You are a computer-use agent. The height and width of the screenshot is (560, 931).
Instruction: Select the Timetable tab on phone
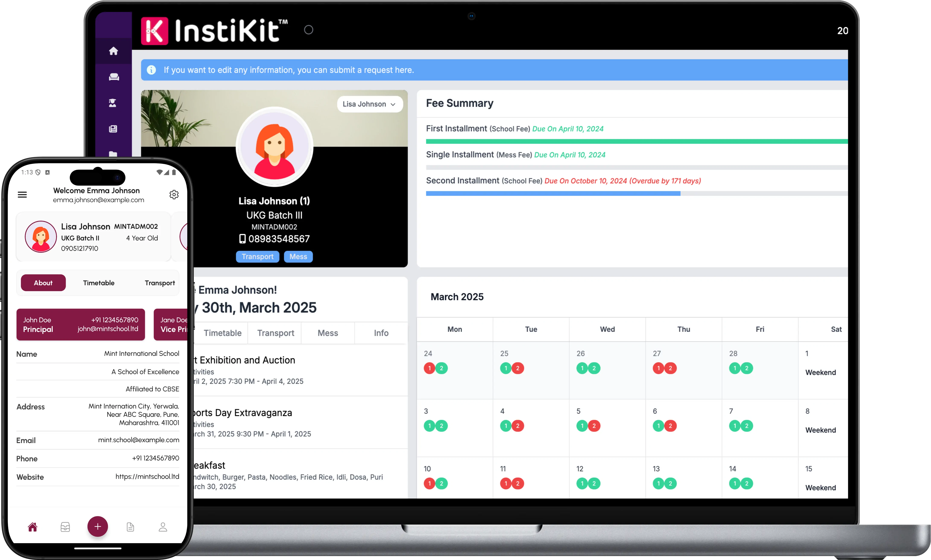[x=99, y=283]
